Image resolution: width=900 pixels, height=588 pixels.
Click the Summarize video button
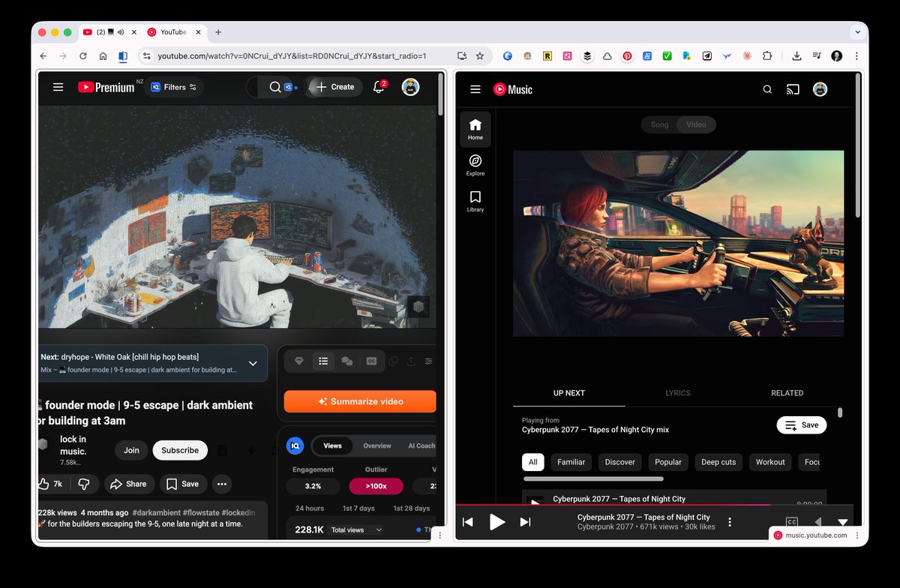pos(360,401)
